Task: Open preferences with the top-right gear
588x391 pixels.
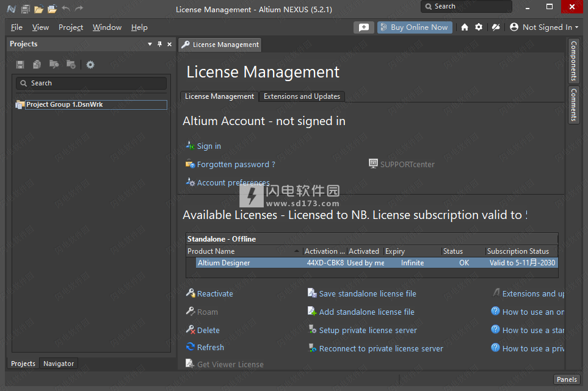Action: click(479, 27)
